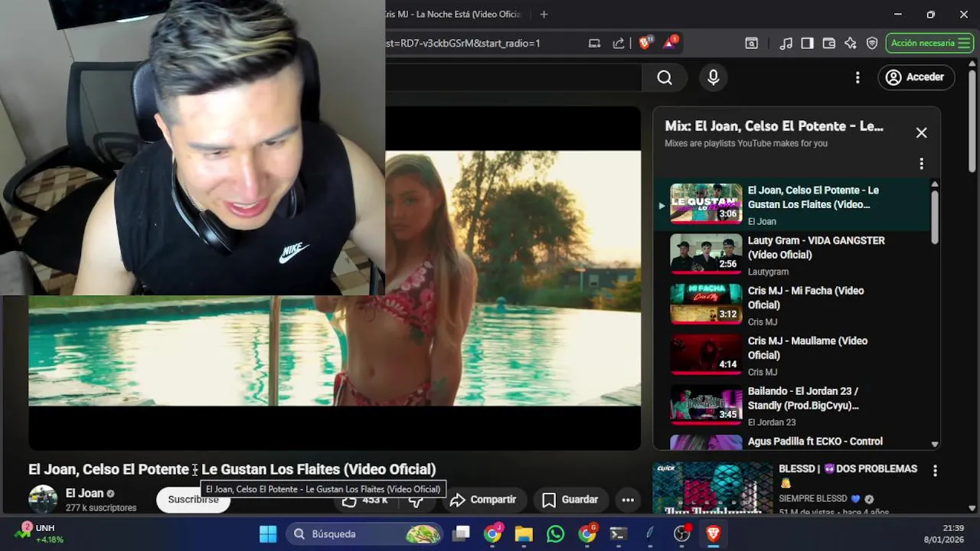Click the Suscribirse button
The image size is (980, 551).
coord(193,500)
